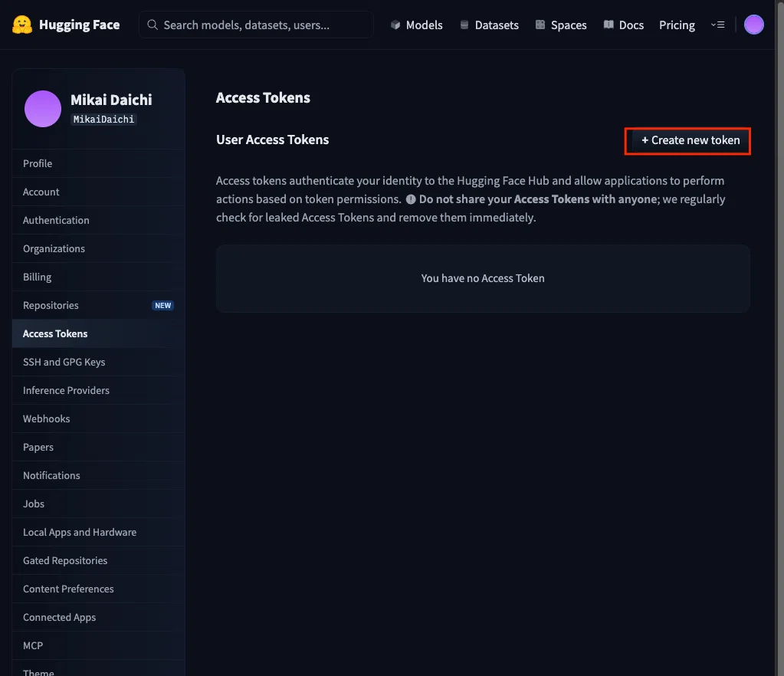This screenshot has width=784, height=676.
Task: Open the user avatar menu in navbar
Action: [754, 25]
